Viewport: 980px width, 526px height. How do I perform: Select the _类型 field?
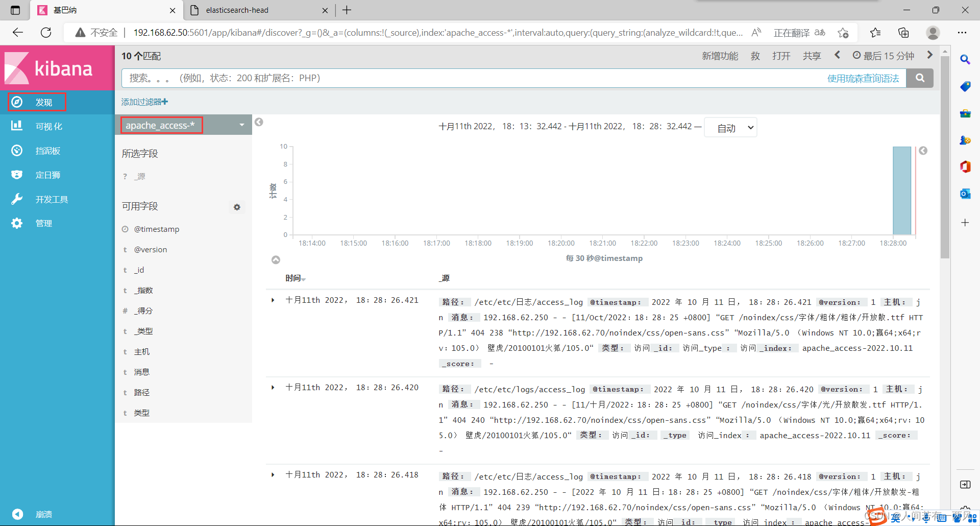(143, 331)
